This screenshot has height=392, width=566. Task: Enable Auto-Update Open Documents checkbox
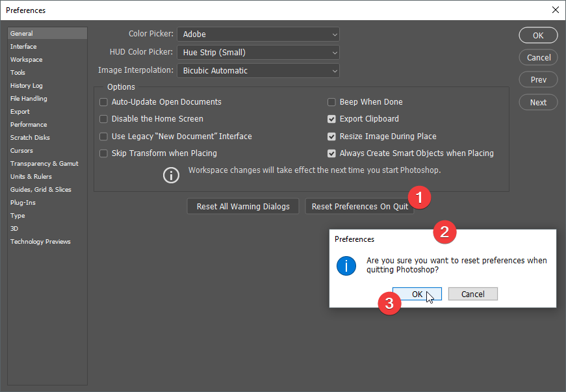103,102
